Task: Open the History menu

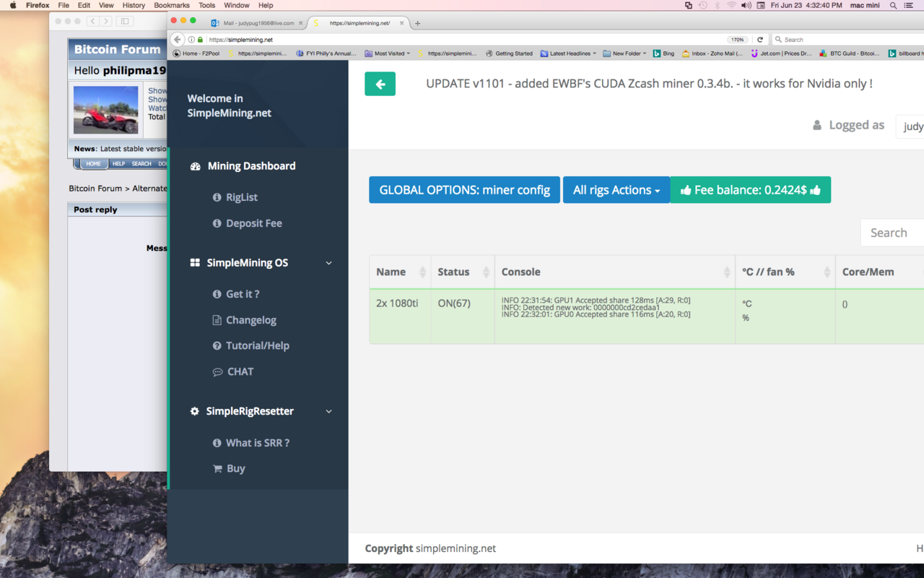Action: (134, 5)
